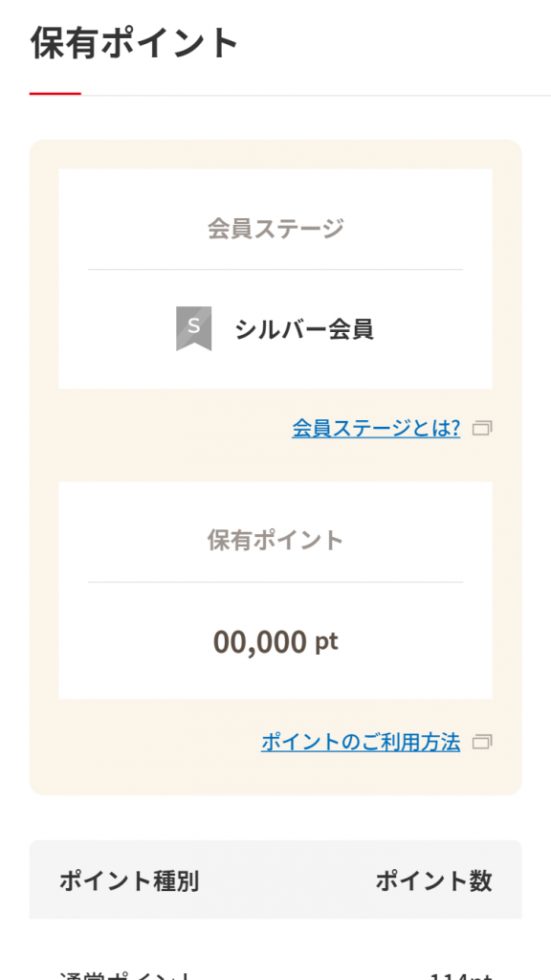Screen dimensions: 551x980
Task: Click the divider line under 会員ステージ title
Action: click(x=275, y=270)
